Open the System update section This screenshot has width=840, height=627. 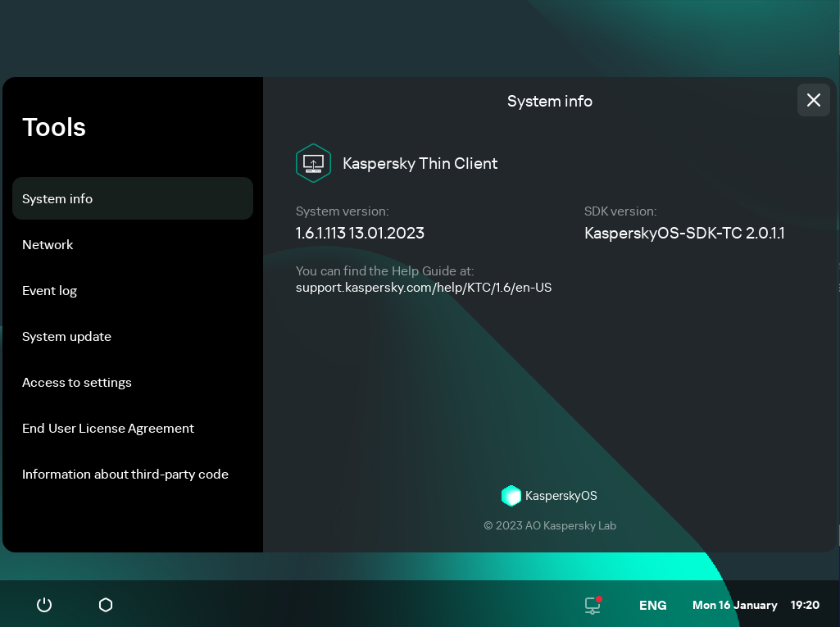[x=66, y=336]
